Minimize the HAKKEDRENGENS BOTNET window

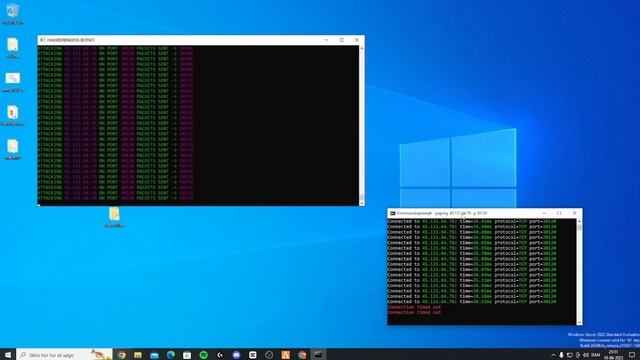click(x=326, y=40)
